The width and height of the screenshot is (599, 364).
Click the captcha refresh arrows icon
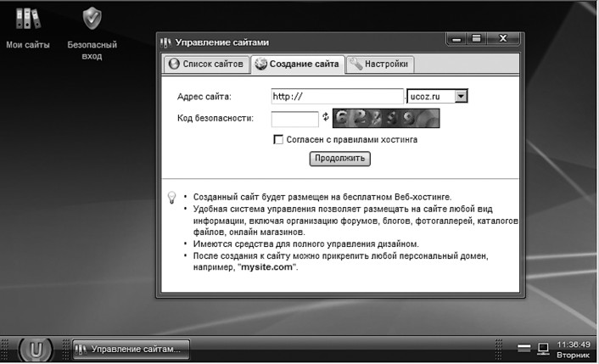[325, 117]
